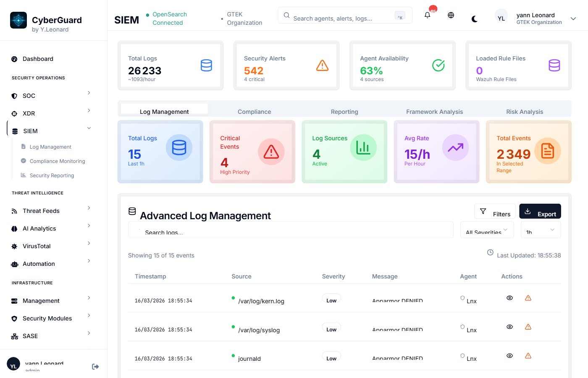Open the Risk Analysis tab
The width and height of the screenshot is (588, 378).
pos(524,112)
